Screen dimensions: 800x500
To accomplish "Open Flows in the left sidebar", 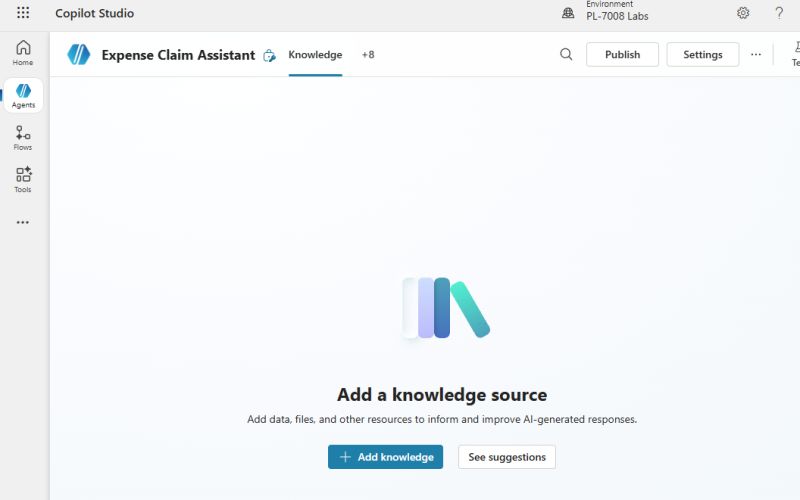I will pos(23,138).
